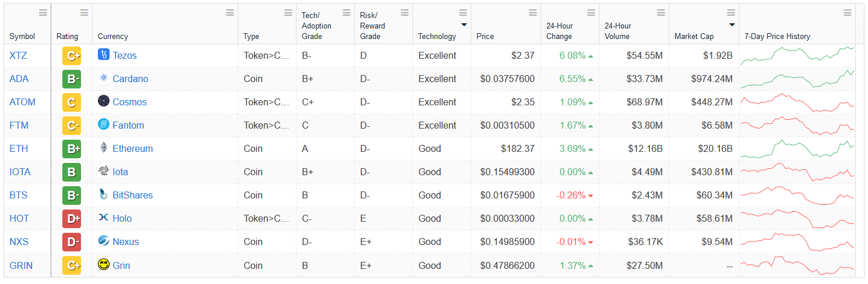Viewport: 868px width, 284px height.
Task: Open the BTS symbol link
Action: [x=19, y=195]
